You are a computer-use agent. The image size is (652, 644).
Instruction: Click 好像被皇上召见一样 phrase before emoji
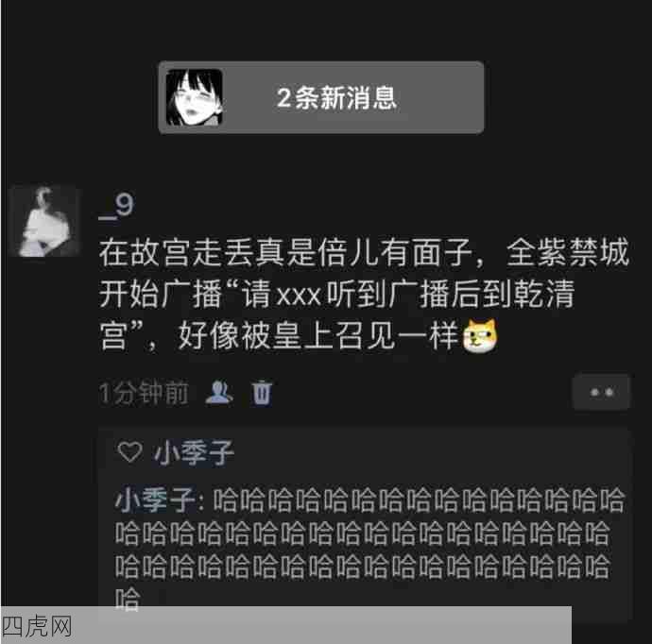318,336
